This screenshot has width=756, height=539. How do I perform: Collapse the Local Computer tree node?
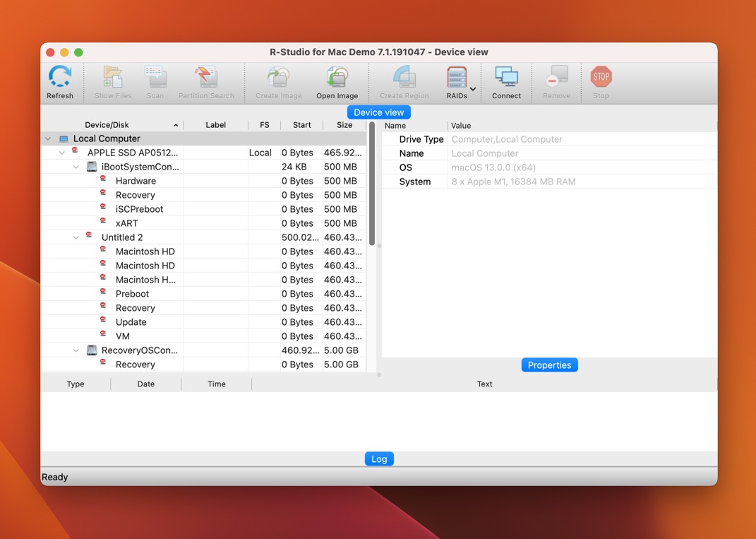tap(47, 138)
